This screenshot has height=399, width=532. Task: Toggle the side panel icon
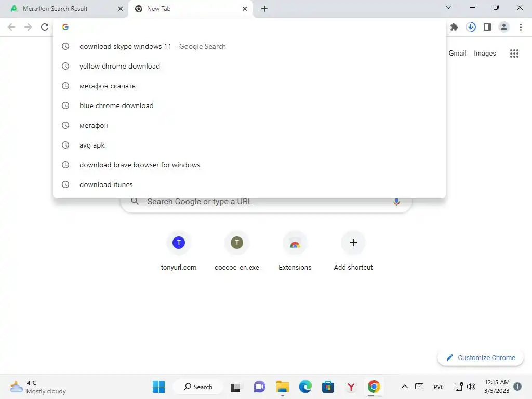click(487, 27)
